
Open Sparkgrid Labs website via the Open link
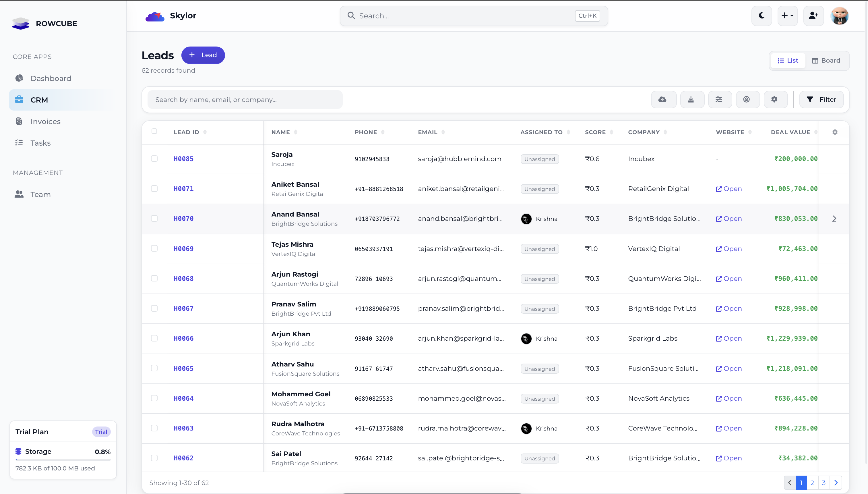click(729, 338)
